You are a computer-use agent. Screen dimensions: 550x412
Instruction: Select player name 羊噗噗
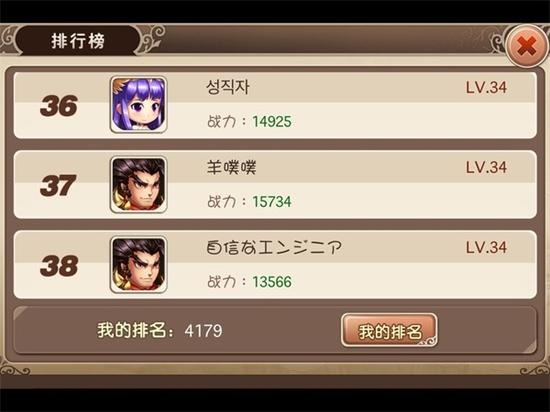click(x=231, y=167)
